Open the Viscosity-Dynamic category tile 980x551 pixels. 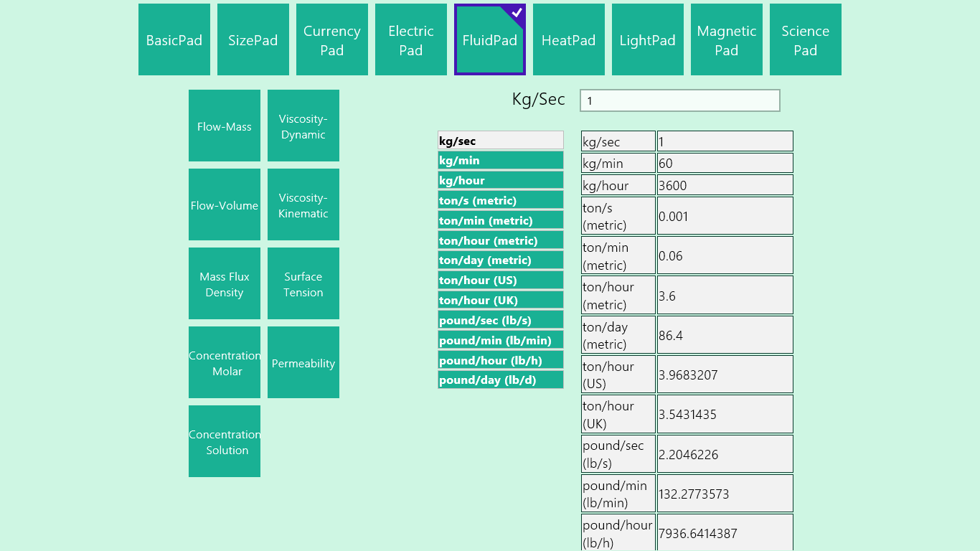303,126
